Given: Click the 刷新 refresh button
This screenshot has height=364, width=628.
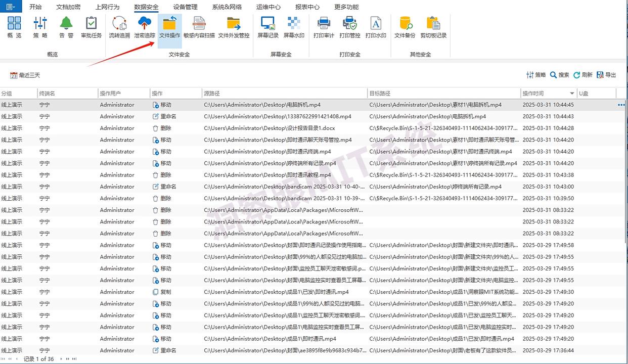Looking at the screenshot, I should coord(582,75).
